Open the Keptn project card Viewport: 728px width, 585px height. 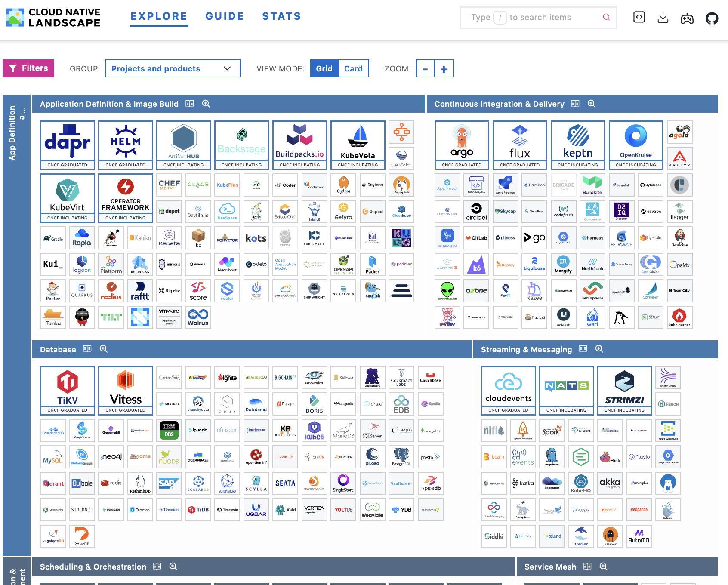[578, 145]
